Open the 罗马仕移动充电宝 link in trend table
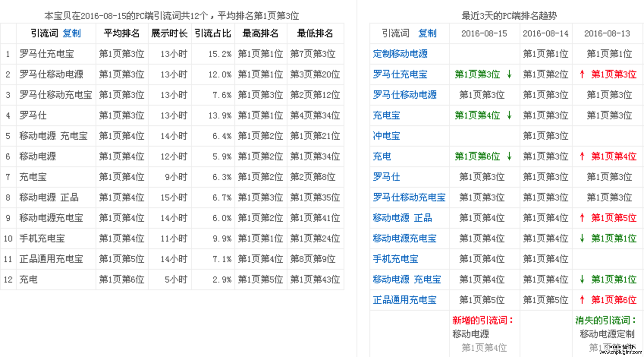Viewport: 644px width, 357px height. (409, 197)
